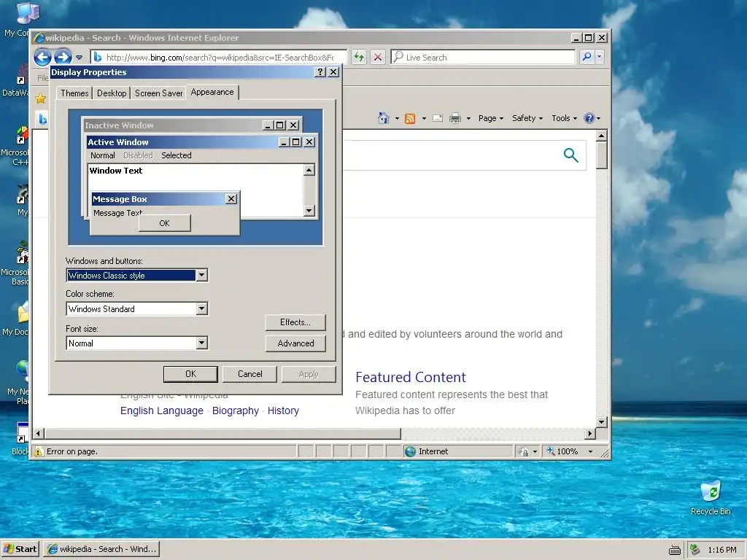Open the zoom level 100% dropdown
Image resolution: width=747 pixels, height=560 pixels.
click(590, 451)
